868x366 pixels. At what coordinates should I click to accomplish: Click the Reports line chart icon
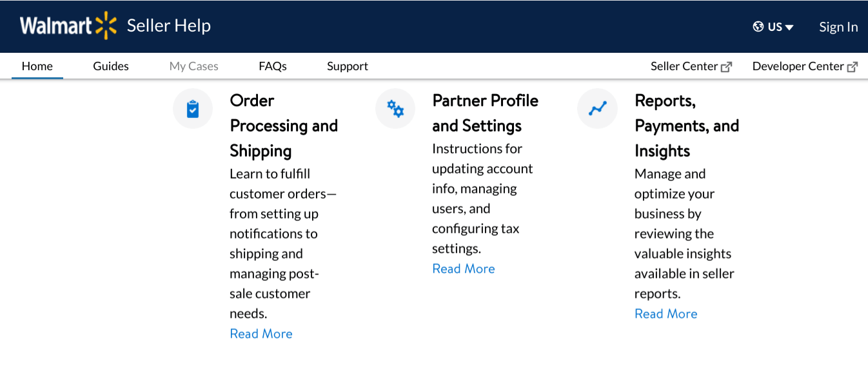click(x=598, y=108)
